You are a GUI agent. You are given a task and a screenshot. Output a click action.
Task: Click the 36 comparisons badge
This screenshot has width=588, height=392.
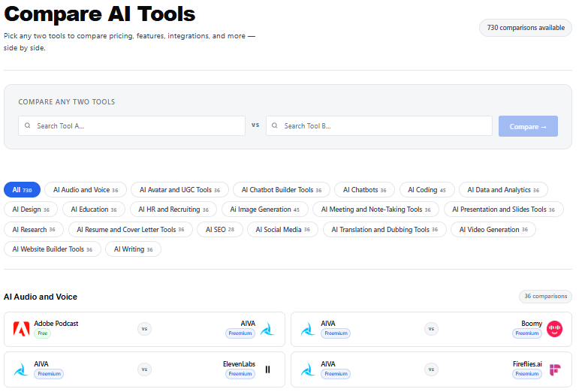546,297
